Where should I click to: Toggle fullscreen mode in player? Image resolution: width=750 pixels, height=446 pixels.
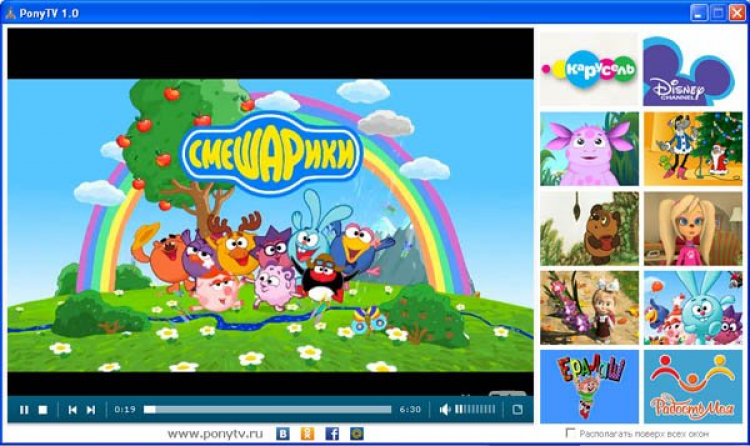click(x=517, y=410)
